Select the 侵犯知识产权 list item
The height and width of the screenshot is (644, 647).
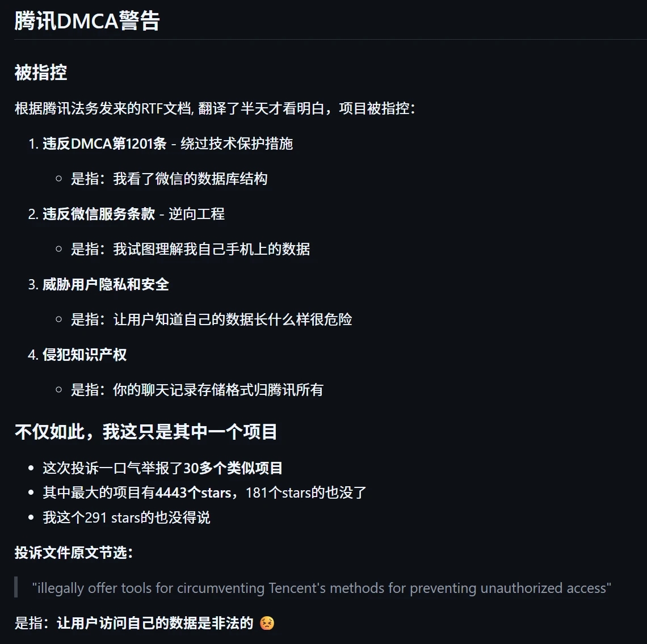(x=85, y=355)
